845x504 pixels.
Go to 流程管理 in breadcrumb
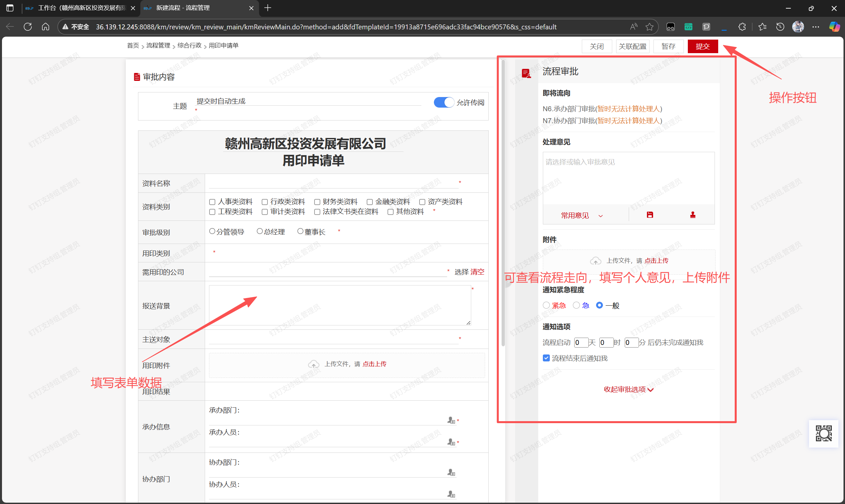tap(158, 46)
